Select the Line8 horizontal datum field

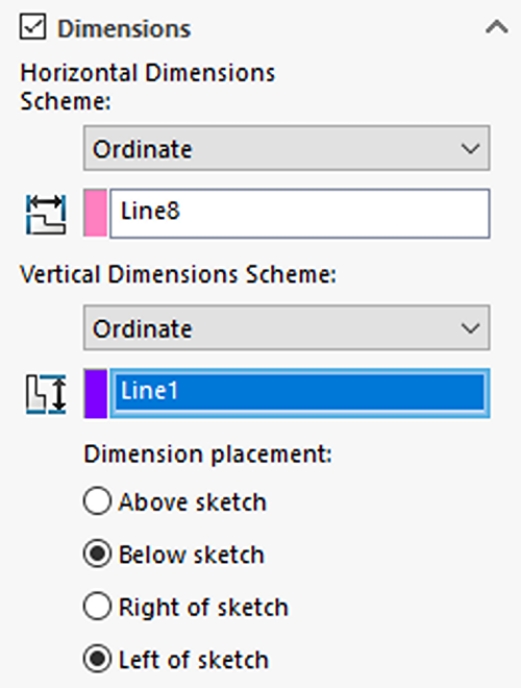tap(300, 214)
